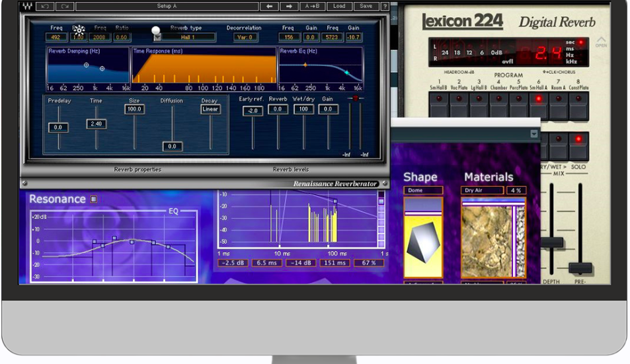This screenshot has width=630, height=364.
Task: Go to previous preset with left arrow
Action: (269, 6)
